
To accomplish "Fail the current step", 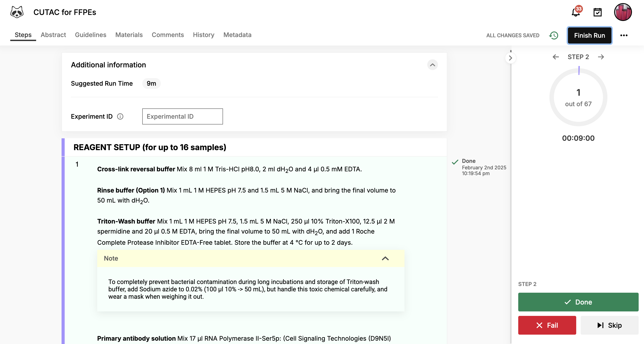I will point(547,325).
